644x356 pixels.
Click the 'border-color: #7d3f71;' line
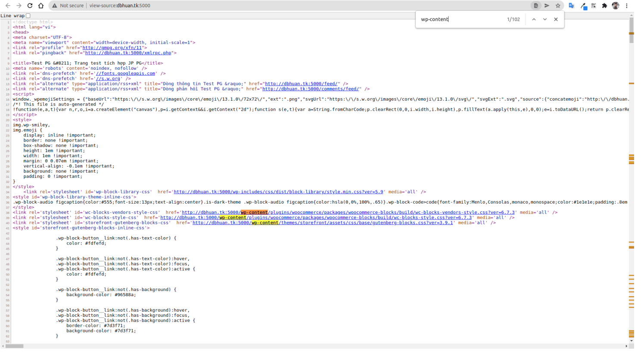tap(96, 326)
